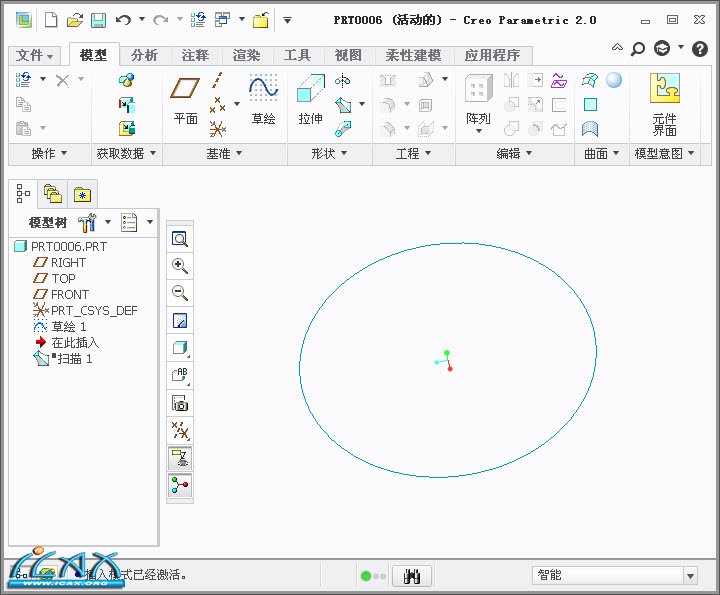This screenshot has height=595, width=720.
Task: Click the Save icon in quick access toolbar
Action: pos(98,20)
